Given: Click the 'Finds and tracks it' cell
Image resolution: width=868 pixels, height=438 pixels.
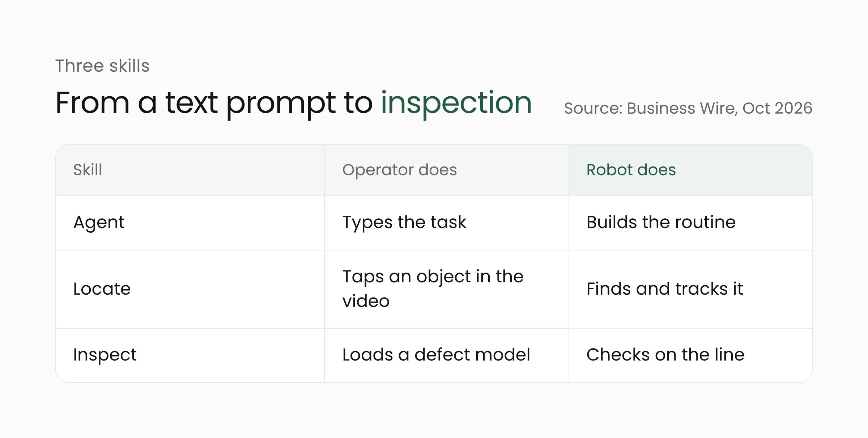Looking at the screenshot, I should click(x=691, y=289).
